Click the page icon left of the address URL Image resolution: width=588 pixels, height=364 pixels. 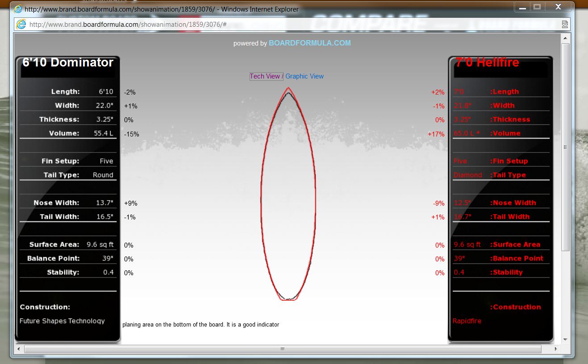pos(21,24)
